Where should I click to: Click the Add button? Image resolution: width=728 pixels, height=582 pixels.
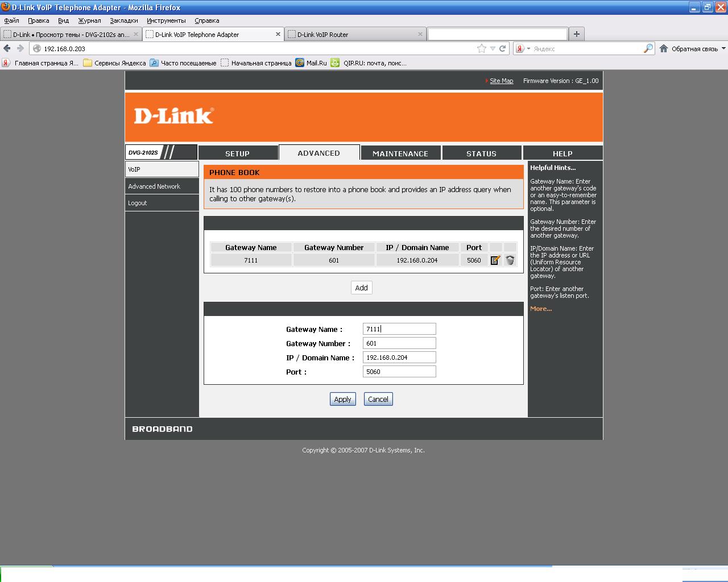pyautogui.click(x=361, y=288)
